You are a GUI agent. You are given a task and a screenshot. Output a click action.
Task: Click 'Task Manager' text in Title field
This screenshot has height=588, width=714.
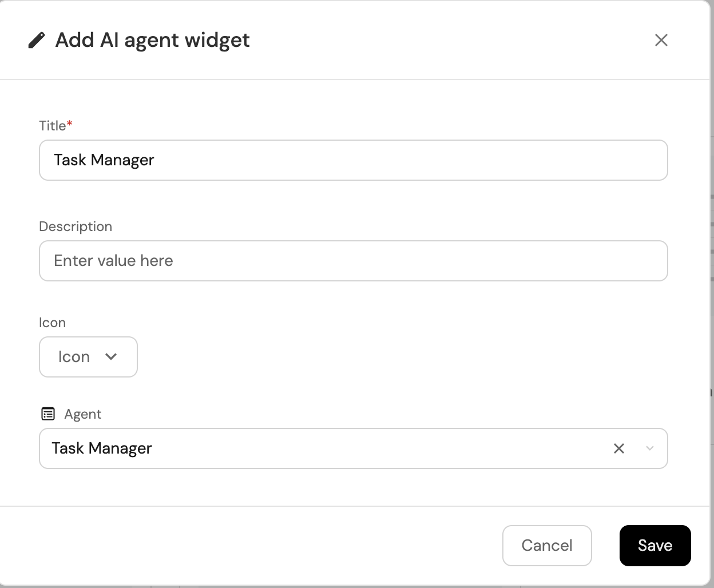(104, 160)
